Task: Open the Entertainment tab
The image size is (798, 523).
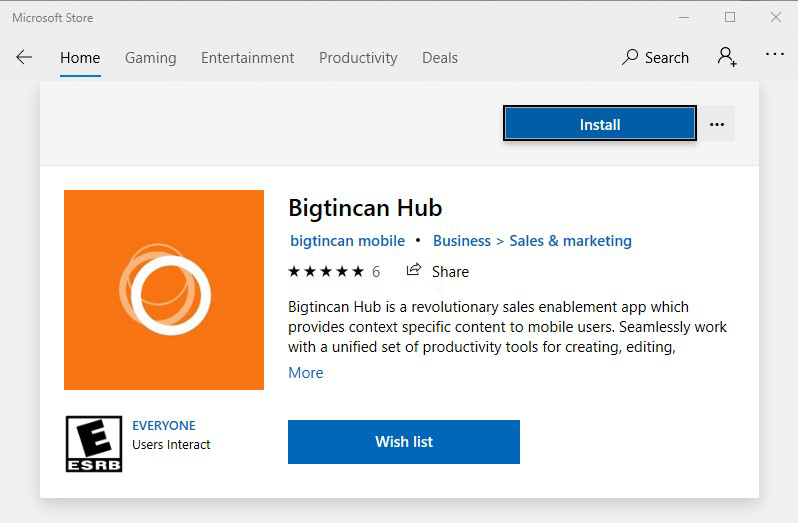Action: click(x=247, y=58)
